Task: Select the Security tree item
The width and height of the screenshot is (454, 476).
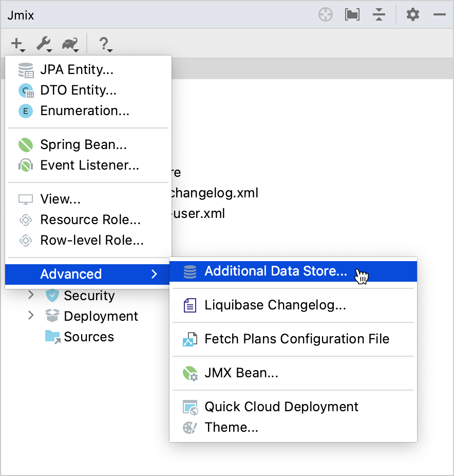Action: click(89, 296)
